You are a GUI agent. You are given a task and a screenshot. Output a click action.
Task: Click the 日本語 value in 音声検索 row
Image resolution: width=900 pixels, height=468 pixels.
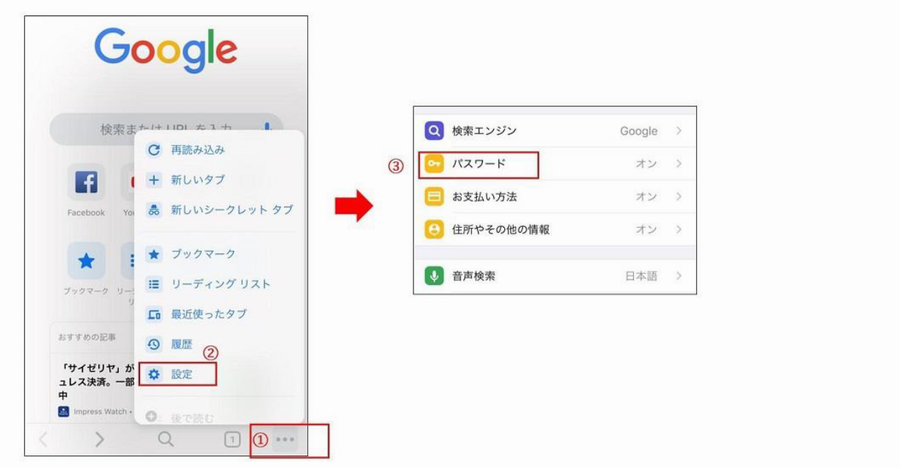(x=641, y=276)
